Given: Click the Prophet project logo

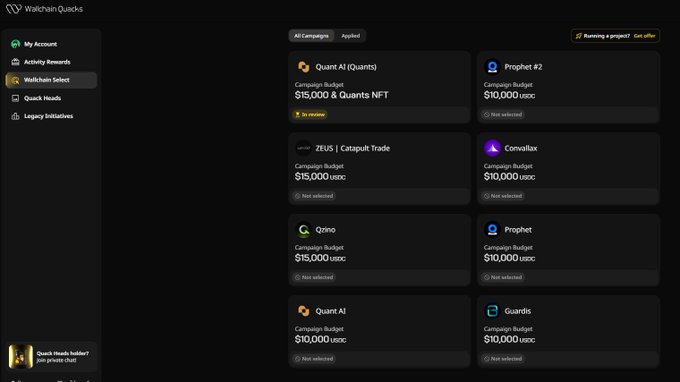Looking at the screenshot, I should (492, 230).
